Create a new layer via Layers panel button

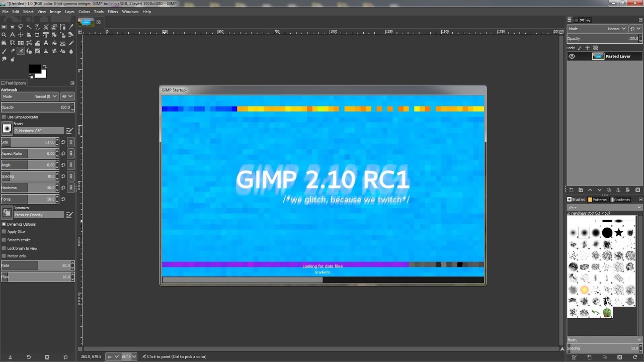[x=571, y=190]
